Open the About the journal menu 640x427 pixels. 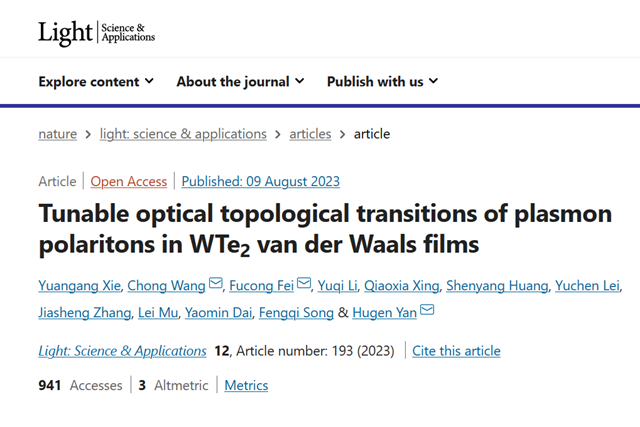pos(240,81)
